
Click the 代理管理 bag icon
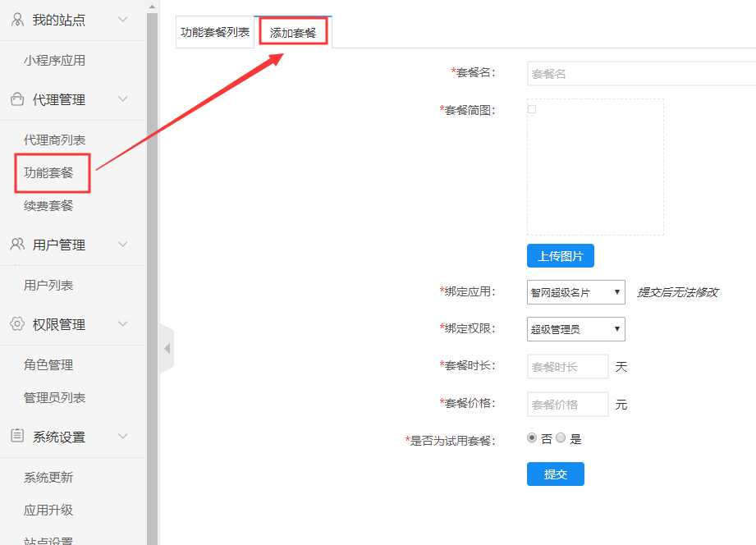click(17, 98)
